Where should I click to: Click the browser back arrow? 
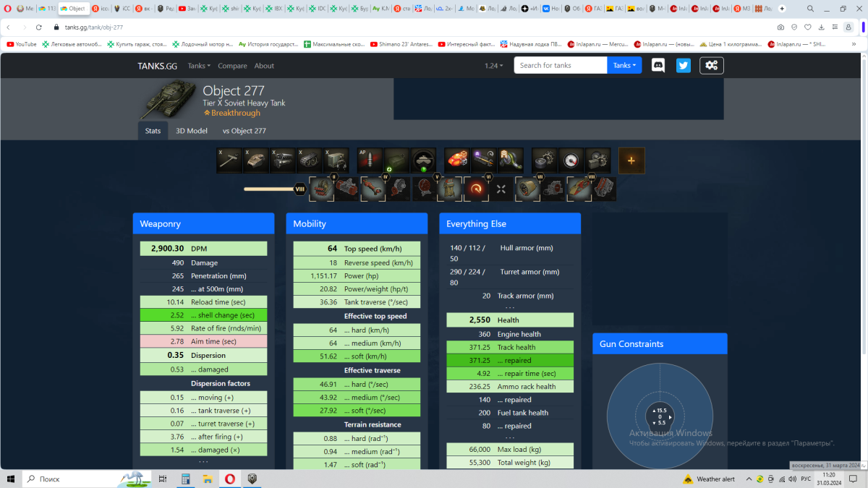pos(8,27)
